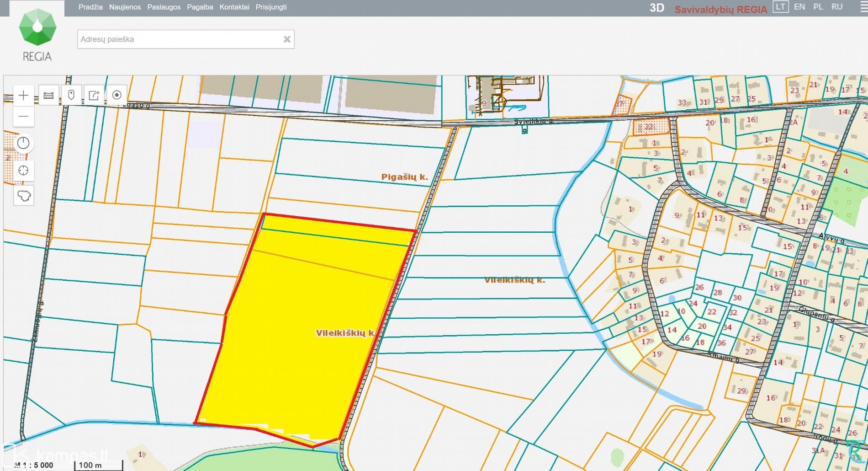Viewport: 868px width, 471px height.
Task: Activate the location pin marker tool
Action: (71, 95)
